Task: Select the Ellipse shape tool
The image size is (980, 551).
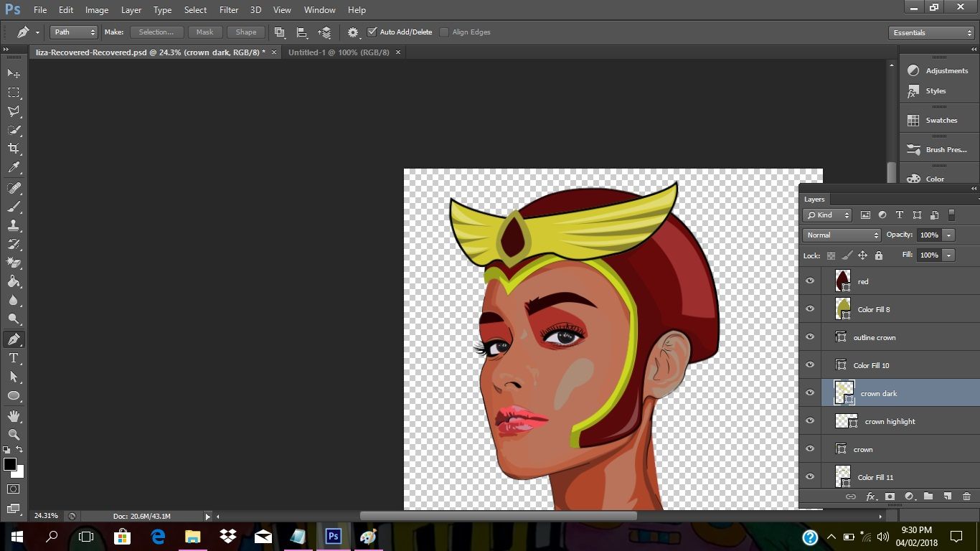Action: tap(14, 395)
